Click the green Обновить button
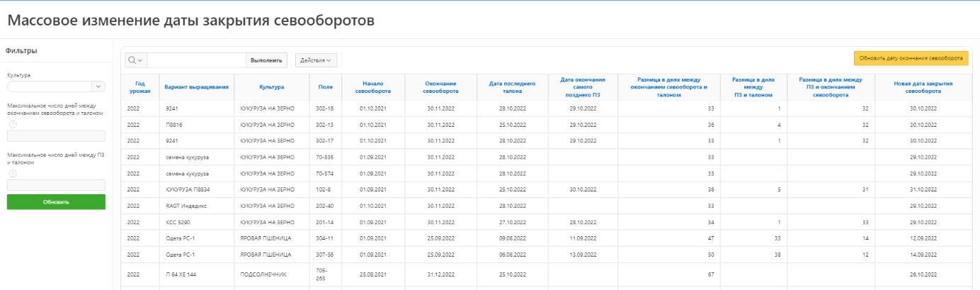This screenshot has height=290, width=980. point(56,202)
